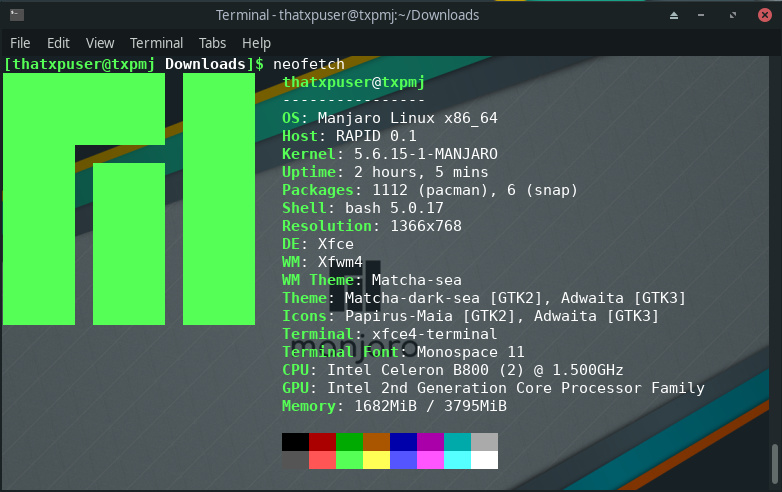The height and width of the screenshot is (492, 782).
Task: Click the '1682MiB / 3795MiB' memory value
Action: [x=430, y=406]
